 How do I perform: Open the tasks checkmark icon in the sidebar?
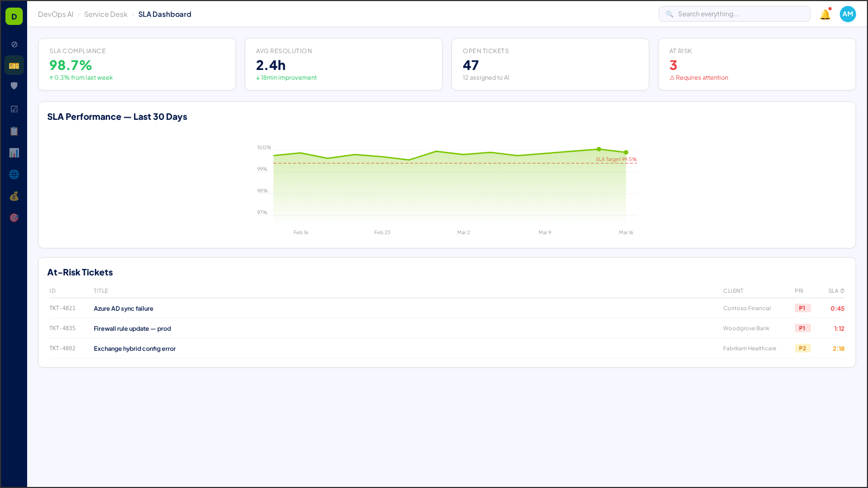coord(14,108)
